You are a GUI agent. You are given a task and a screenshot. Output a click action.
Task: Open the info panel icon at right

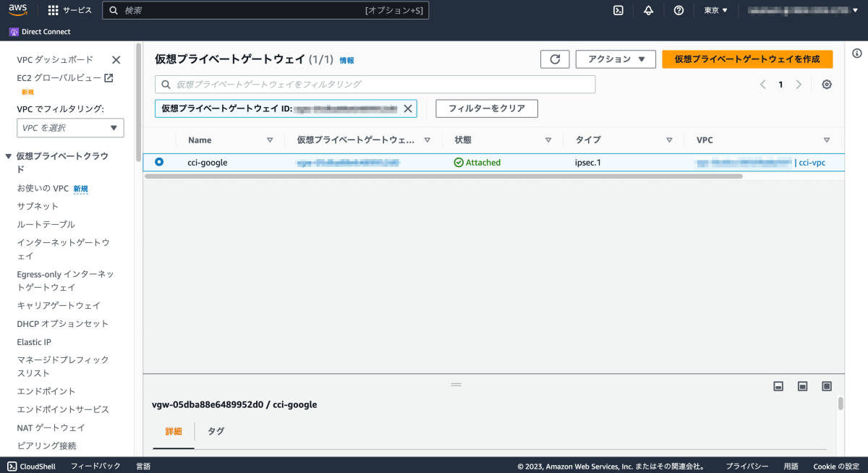(x=856, y=53)
